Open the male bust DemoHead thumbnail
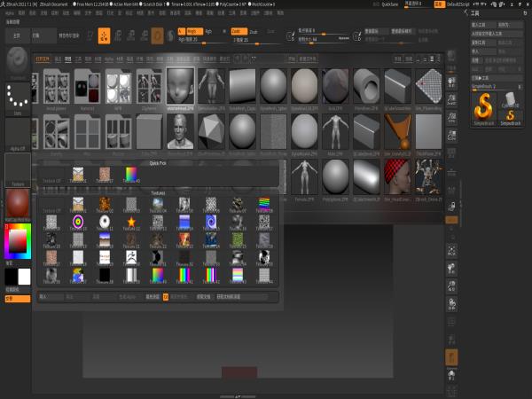Viewport: 532px width, 399px height. [x=180, y=131]
